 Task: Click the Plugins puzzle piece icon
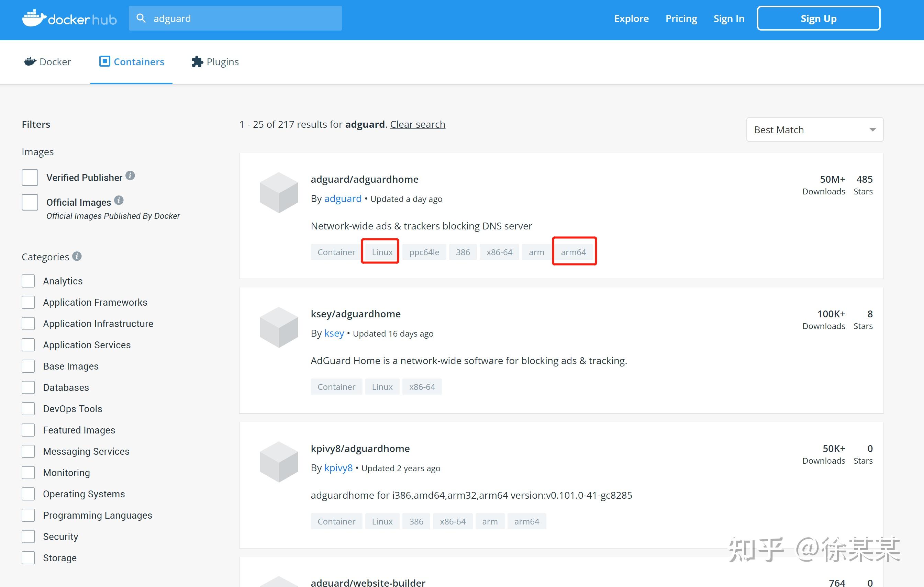(197, 61)
